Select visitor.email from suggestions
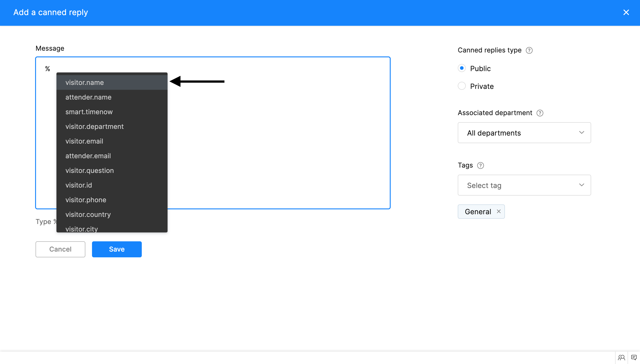This screenshot has height=364, width=640. 84,141
